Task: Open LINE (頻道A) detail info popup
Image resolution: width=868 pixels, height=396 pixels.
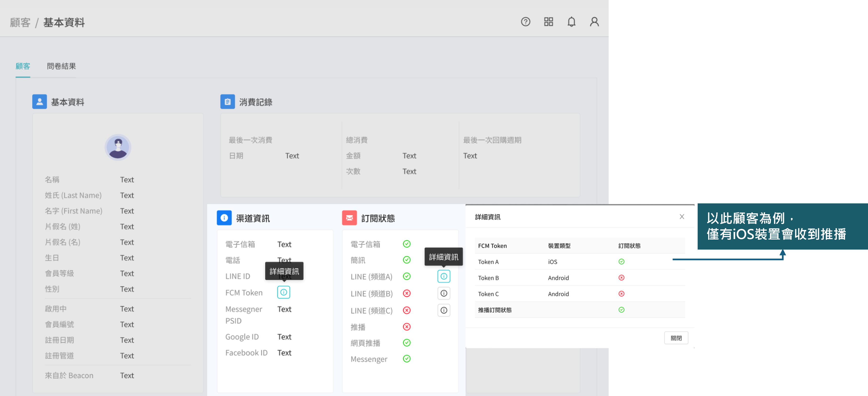Action: [x=444, y=276]
